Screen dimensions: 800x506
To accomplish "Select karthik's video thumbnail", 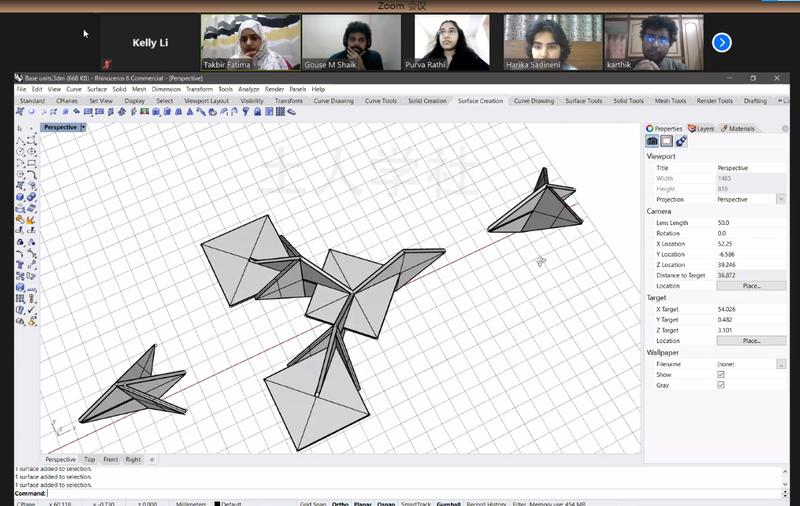I will pyautogui.click(x=654, y=42).
